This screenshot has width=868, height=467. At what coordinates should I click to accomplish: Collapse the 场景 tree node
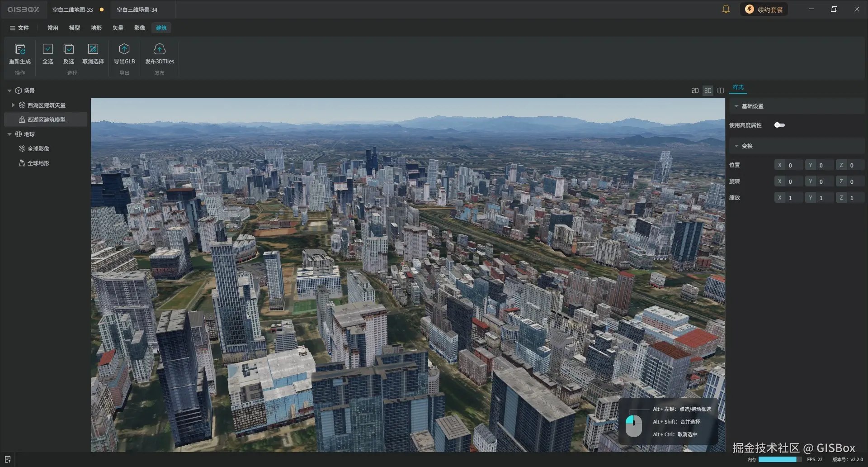click(9, 91)
